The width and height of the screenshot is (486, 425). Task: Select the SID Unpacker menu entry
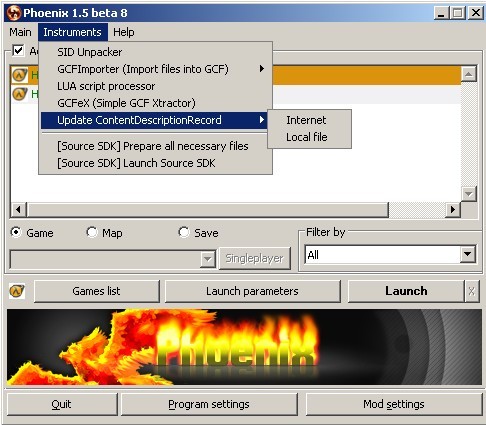89,52
